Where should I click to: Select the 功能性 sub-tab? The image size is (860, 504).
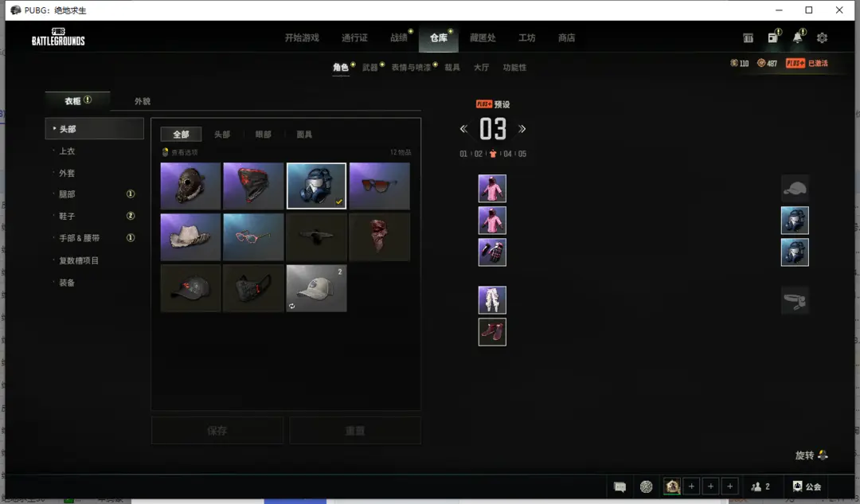click(514, 68)
